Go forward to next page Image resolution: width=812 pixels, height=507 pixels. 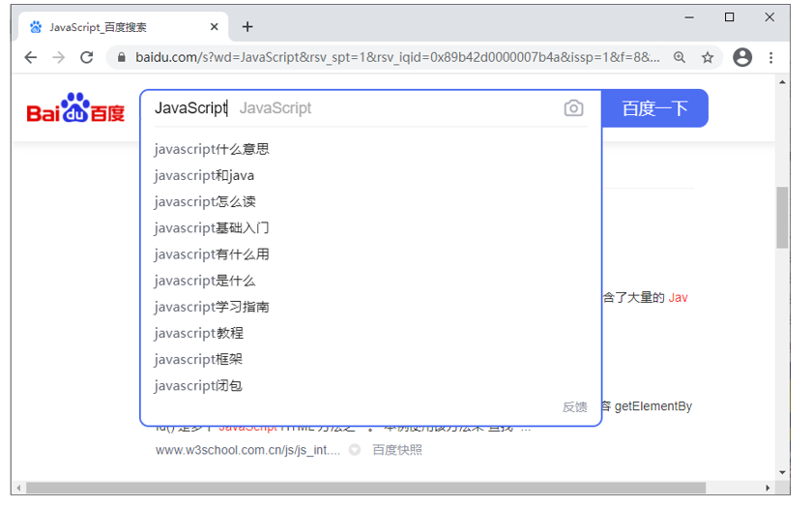pos(59,57)
